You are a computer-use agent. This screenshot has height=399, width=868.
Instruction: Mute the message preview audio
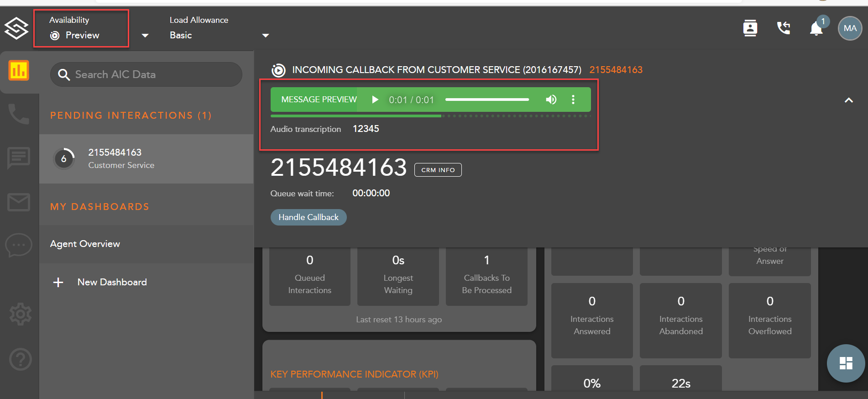(x=551, y=100)
